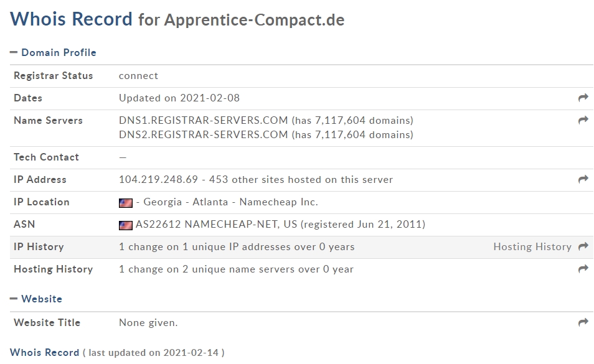Collapse the Domain Profile section
The image size is (594, 364).
(x=53, y=52)
